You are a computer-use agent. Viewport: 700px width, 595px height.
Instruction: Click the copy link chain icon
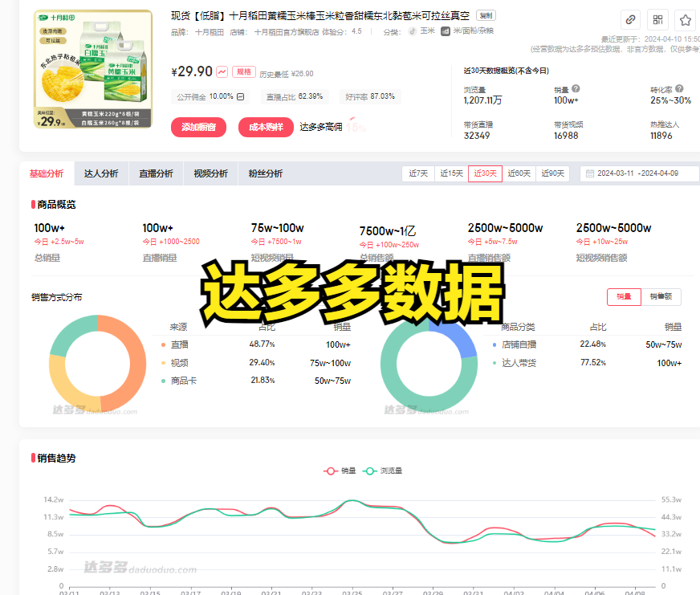click(x=631, y=20)
